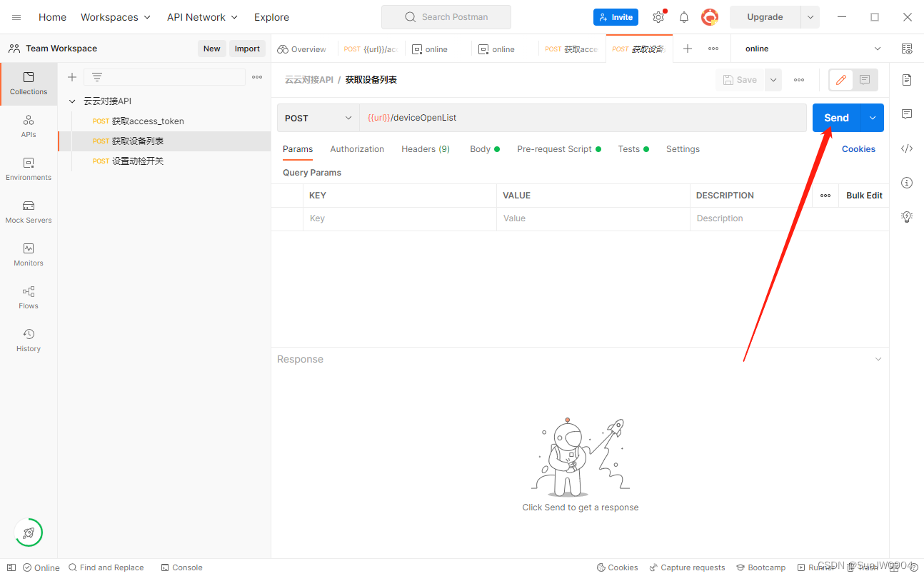The image size is (924, 576).
Task: Click the Invite button
Action: (x=616, y=17)
